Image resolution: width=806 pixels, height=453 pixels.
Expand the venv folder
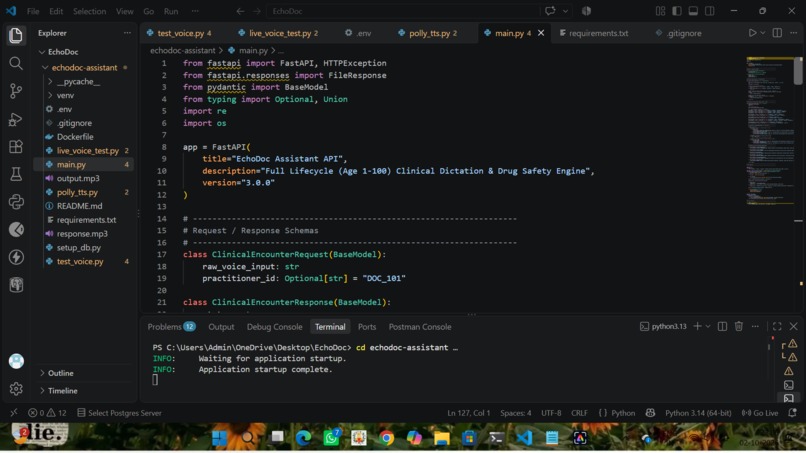[x=50, y=95]
